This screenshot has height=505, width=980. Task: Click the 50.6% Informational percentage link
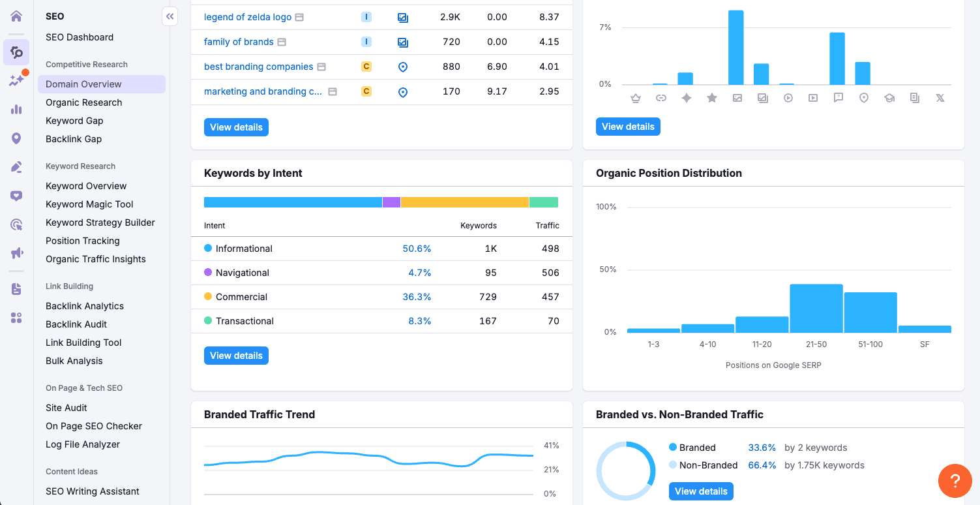417,249
